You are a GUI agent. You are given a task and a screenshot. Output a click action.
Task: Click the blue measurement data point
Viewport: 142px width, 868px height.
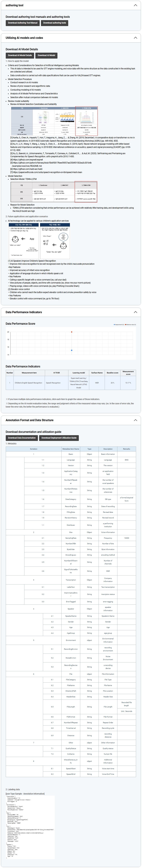(x=72, y=350)
